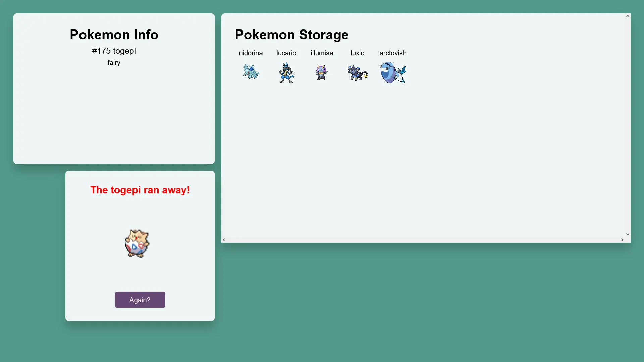This screenshot has height=362, width=644.
Task: Click the scroll right arrow in storage
Action: (x=622, y=240)
